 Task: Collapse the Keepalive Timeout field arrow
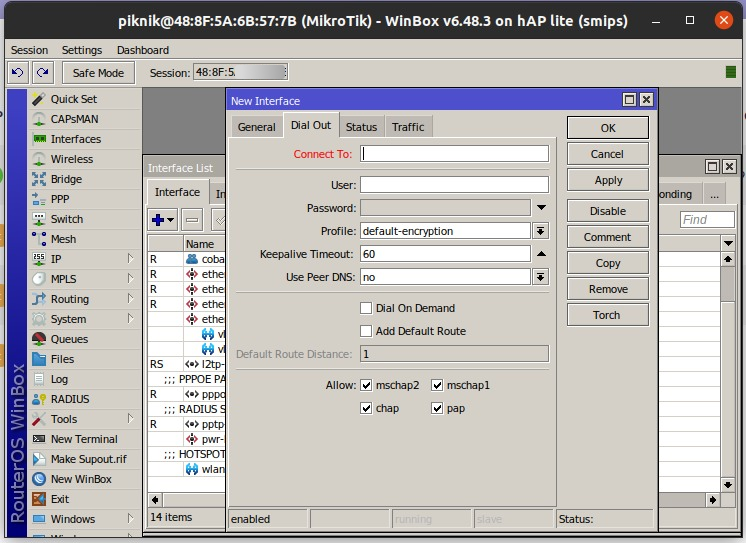tap(541, 254)
